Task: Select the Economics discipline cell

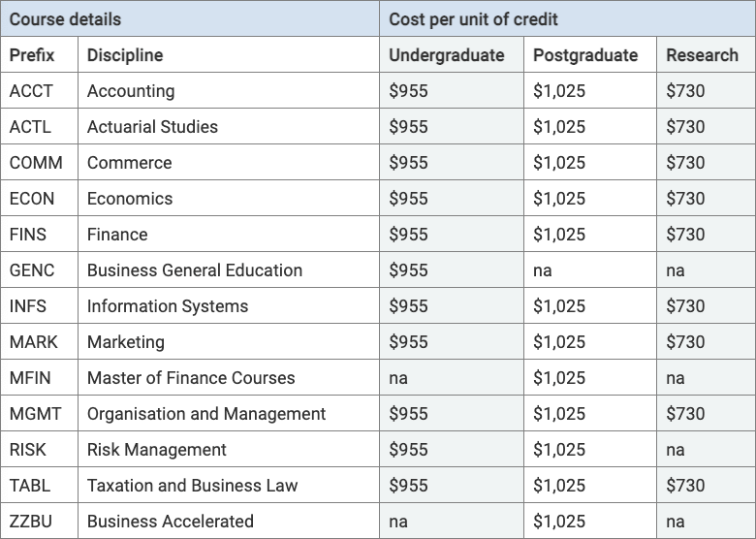Action: 130,199
